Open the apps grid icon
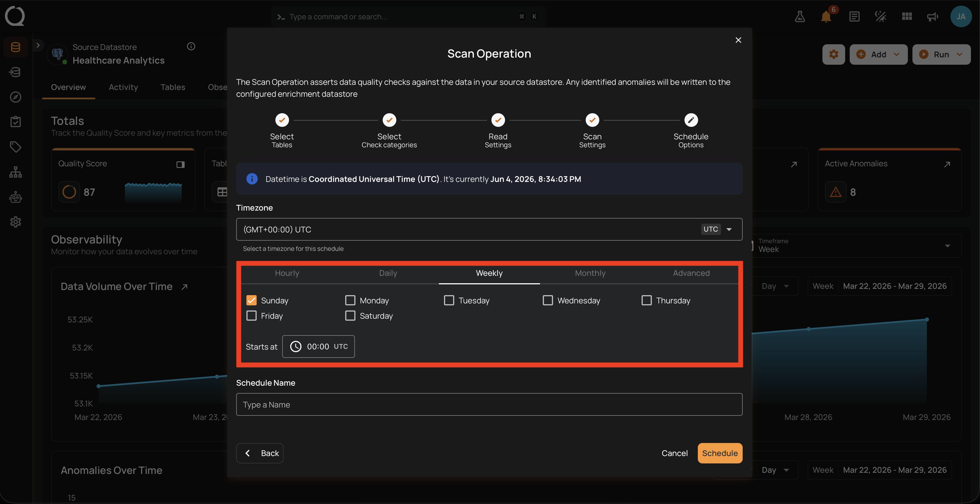This screenshot has width=980, height=504. pos(907,16)
